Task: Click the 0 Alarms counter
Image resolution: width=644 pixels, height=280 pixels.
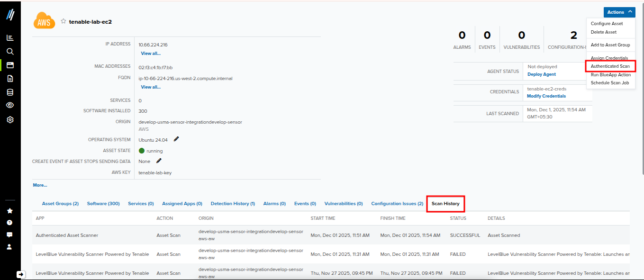Action: click(x=462, y=39)
